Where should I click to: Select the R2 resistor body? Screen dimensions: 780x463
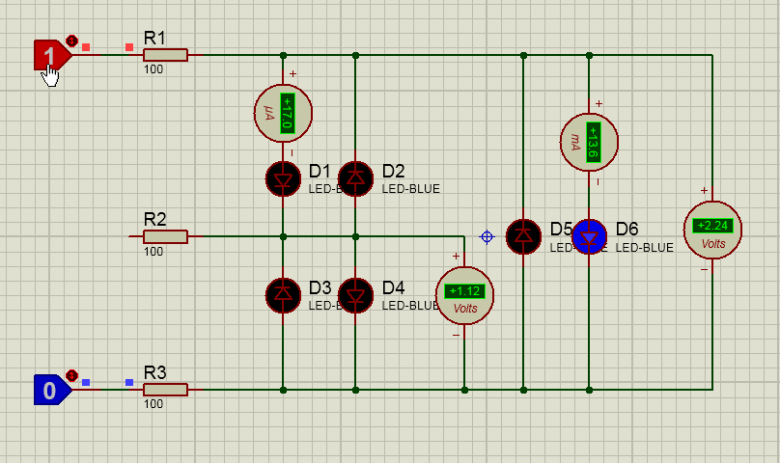(165, 236)
